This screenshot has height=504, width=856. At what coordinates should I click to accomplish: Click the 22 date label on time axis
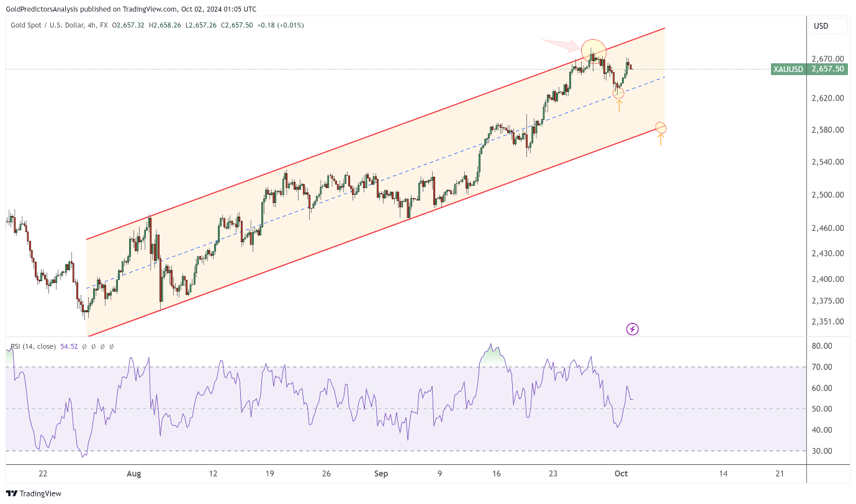(43, 474)
